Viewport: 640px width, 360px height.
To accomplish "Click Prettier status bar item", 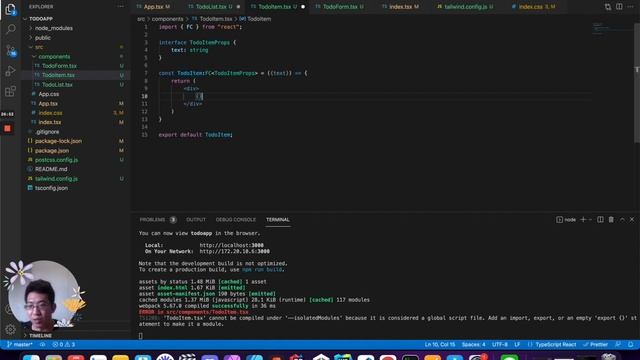I will tap(596, 344).
